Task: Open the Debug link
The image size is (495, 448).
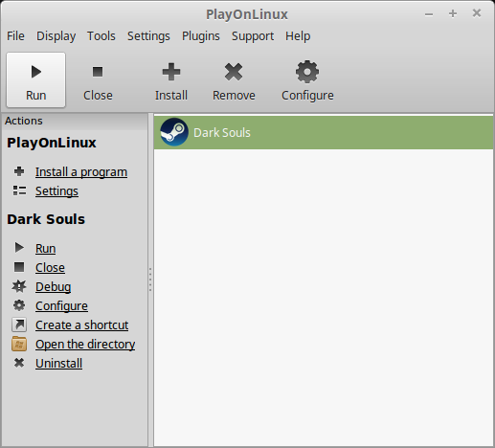Action: (x=53, y=286)
